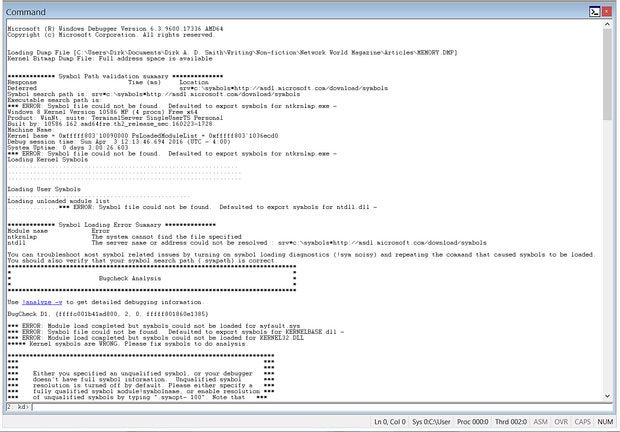Click the Proc 000:0 status entry
The height and width of the screenshot is (432, 620).
[x=473, y=422]
